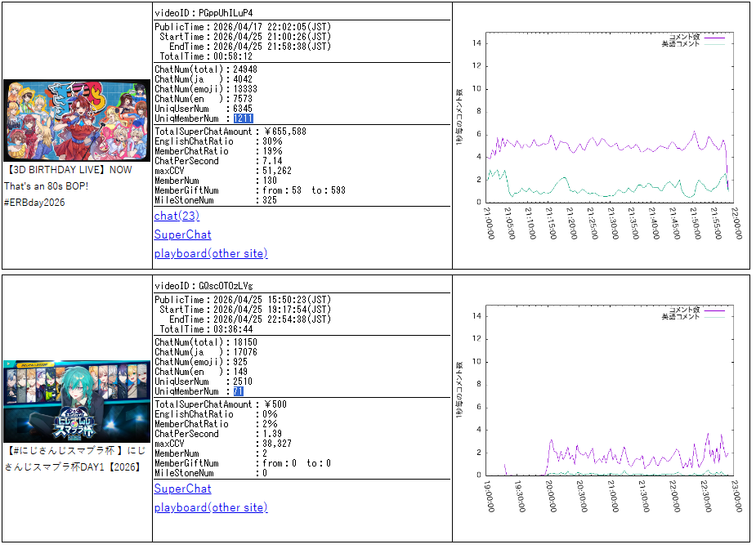Open SuperChat link for video GQscOTOzLVg
Screen dimensions: 756x549
183,489
